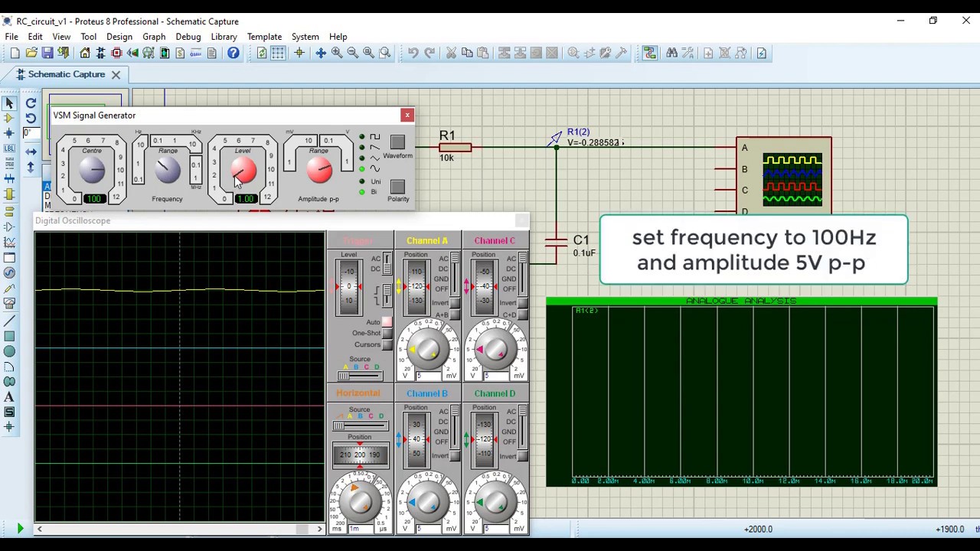
Task: Toggle the Channel C C+D button
Action: [522, 315]
